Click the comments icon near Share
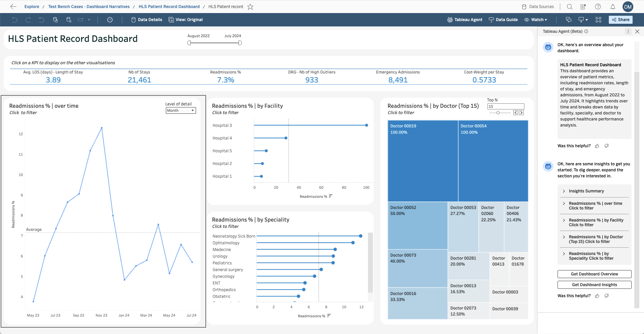Screen dimensions: 644x334 [x=569, y=20]
